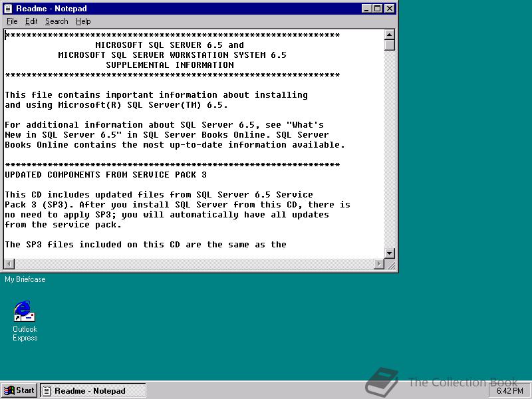This screenshot has height=399, width=532.
Task: Click the line beginning 'This CD includes updated files'
Action: click(159, 195)
